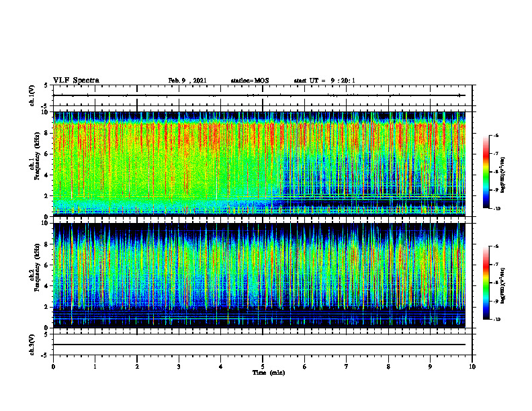The height and width of the screenshot is (411, 532).
Task: Click inside the ch.1 spectrogram panel
Action: coord(259,164)
